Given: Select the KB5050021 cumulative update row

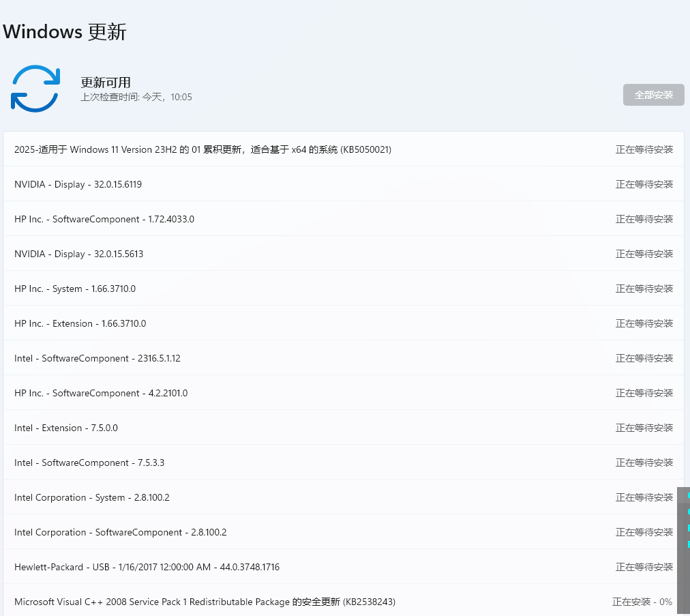Looking at the screenshot, I should 344,149.
